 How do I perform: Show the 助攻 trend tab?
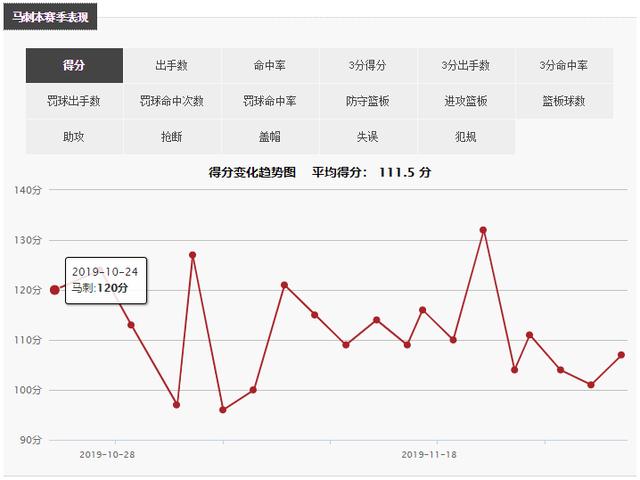[74, 136]
